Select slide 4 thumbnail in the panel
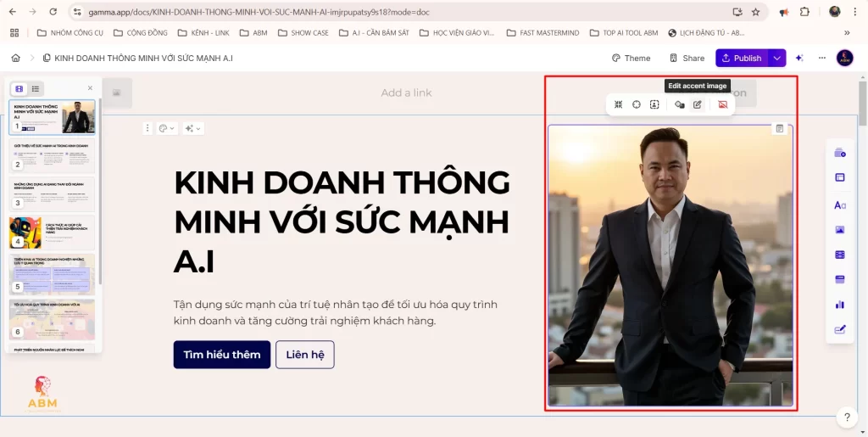 coord(53,233)
